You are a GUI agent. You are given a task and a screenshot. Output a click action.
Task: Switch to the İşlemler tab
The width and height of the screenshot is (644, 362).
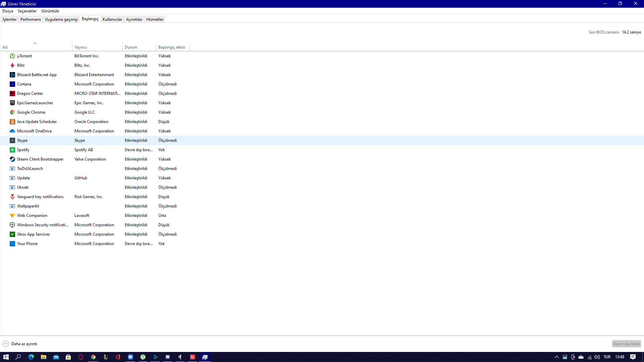9,19
